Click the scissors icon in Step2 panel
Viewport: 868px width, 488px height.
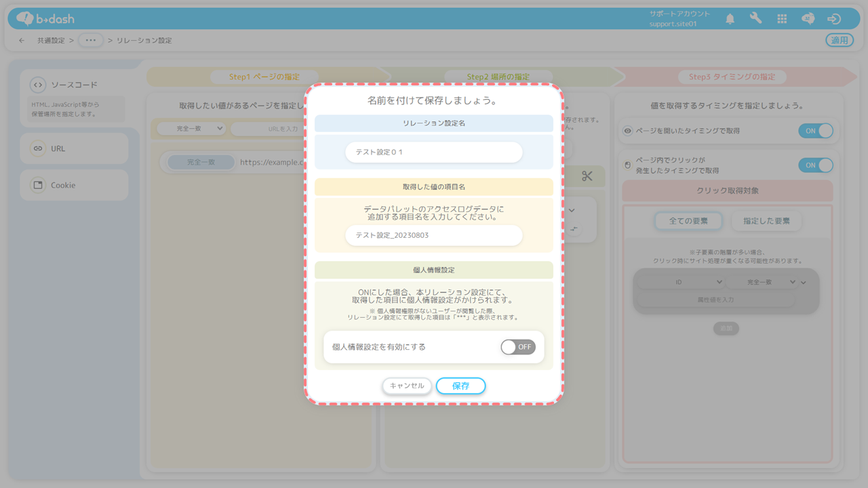pos(587,176)
